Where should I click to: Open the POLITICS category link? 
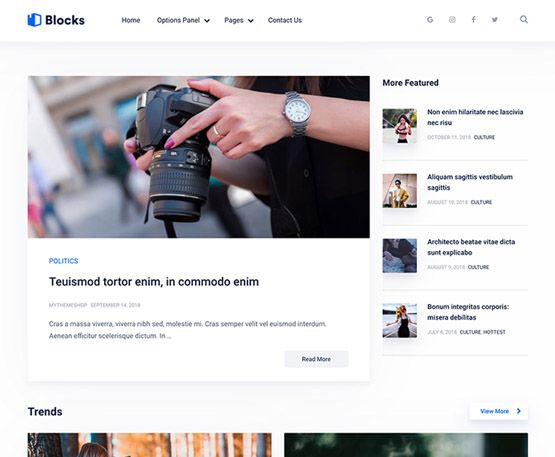coord(63,261)
